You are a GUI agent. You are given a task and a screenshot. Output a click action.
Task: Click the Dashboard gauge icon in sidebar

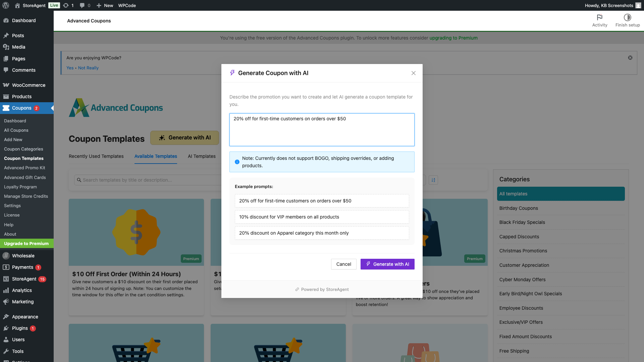(6, 20)
